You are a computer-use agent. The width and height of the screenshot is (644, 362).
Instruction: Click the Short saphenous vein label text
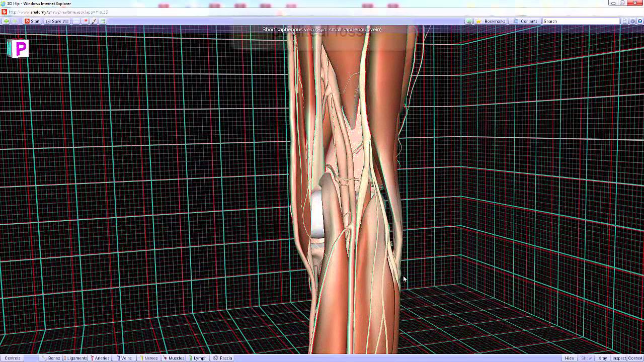click(322, 30)
